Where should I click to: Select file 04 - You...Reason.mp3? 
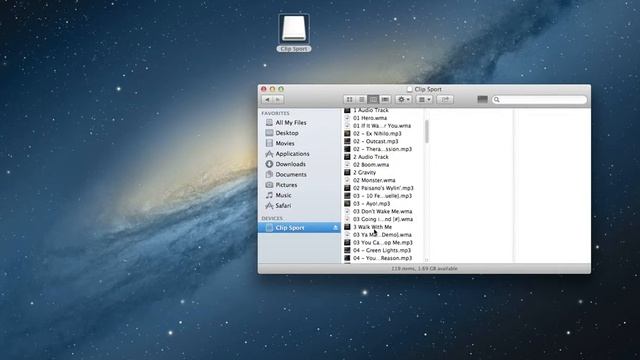(383, 258)
